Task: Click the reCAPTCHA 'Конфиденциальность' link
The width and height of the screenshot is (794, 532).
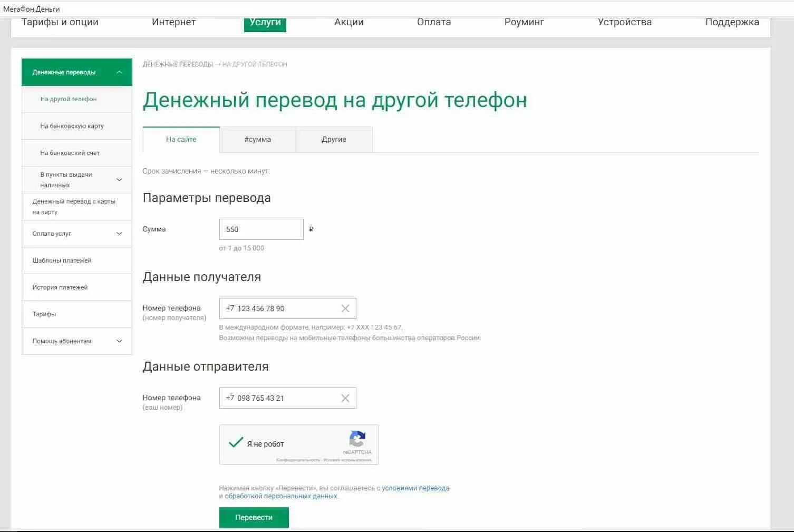Action: (298, 460)
